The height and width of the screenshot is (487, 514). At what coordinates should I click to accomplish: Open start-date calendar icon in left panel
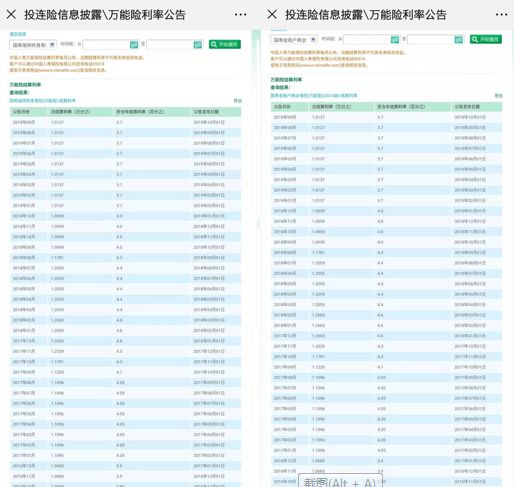pyautogui.click(x=134, y=44)
